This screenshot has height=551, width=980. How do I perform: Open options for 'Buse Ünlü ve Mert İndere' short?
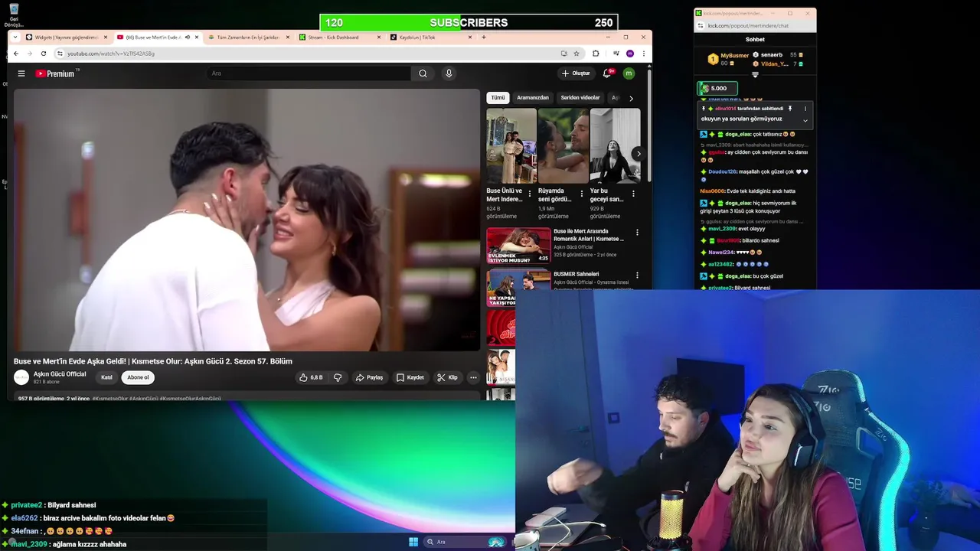click(x=529, y=194)
